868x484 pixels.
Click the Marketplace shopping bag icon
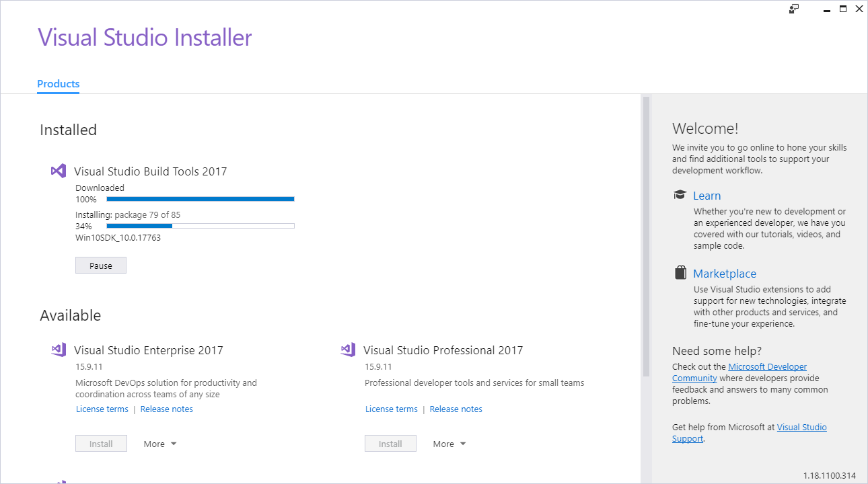pos(680,273)
